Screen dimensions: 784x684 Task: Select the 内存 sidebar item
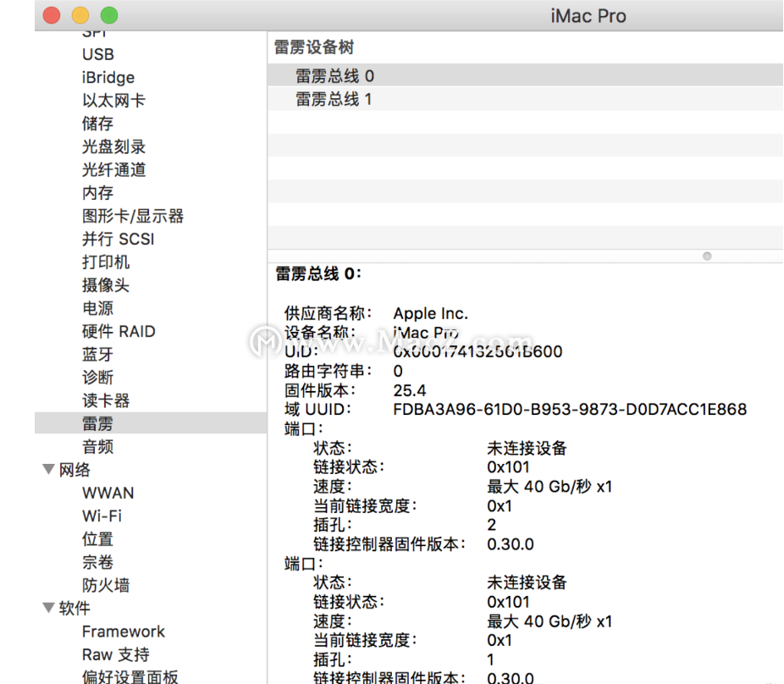coord(97,192)
